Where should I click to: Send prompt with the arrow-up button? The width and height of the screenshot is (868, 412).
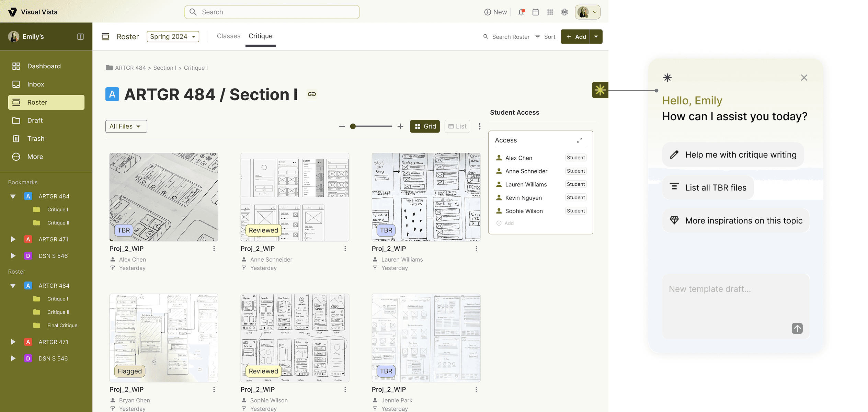click(x=797, y=328)
